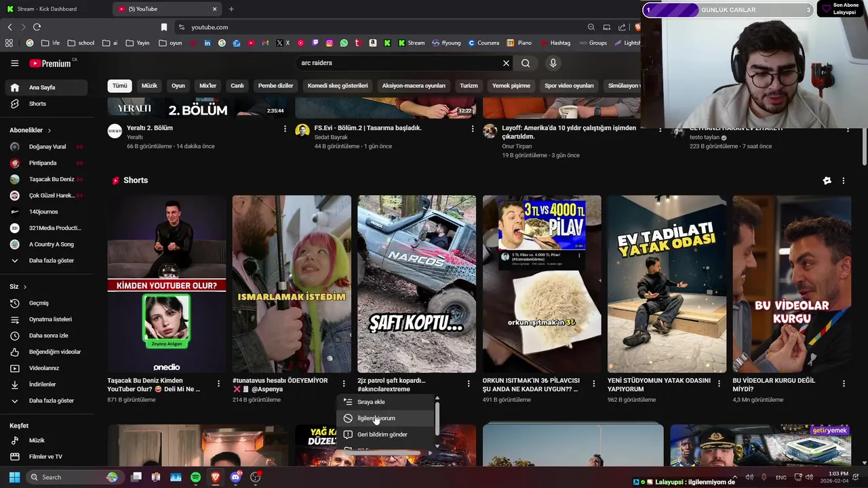Open options for 'Yeni Stüdyomun Yatak Odası' short
868x488 pixels.
tap(719, 384)
